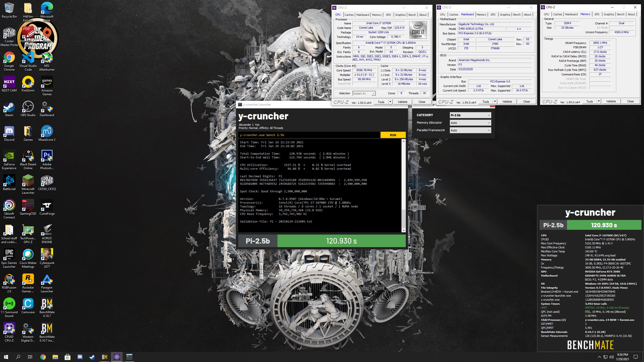
Task: Open Cemu.exe desktop shortcut
Action: (x=28, y=306)
